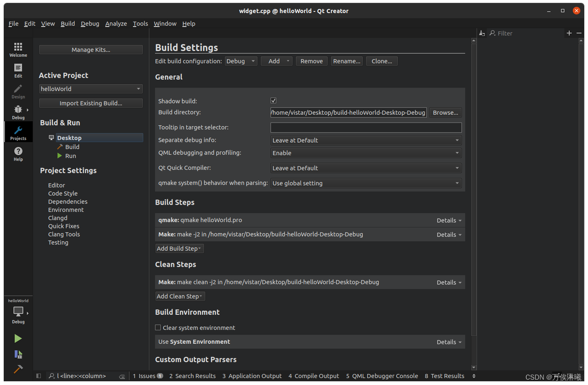Open Design mode
The image size is (588, 385).
(x=18, y=91)
